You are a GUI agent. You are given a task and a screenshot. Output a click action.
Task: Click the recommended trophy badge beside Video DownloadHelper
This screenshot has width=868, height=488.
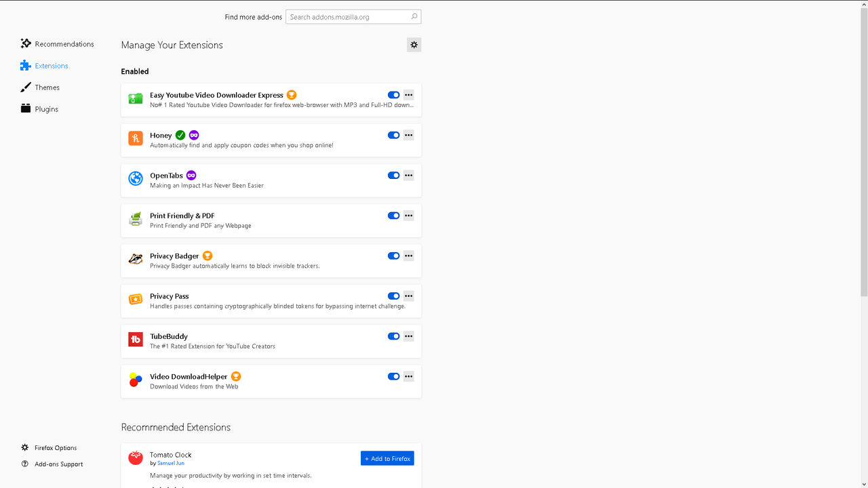click(x=236, y=376)
